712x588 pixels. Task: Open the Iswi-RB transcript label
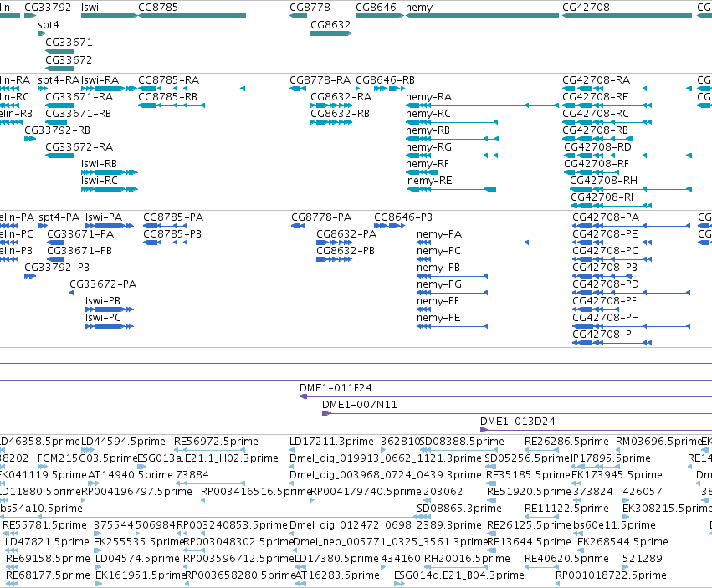pyautogui.click(x=99, y=163)
